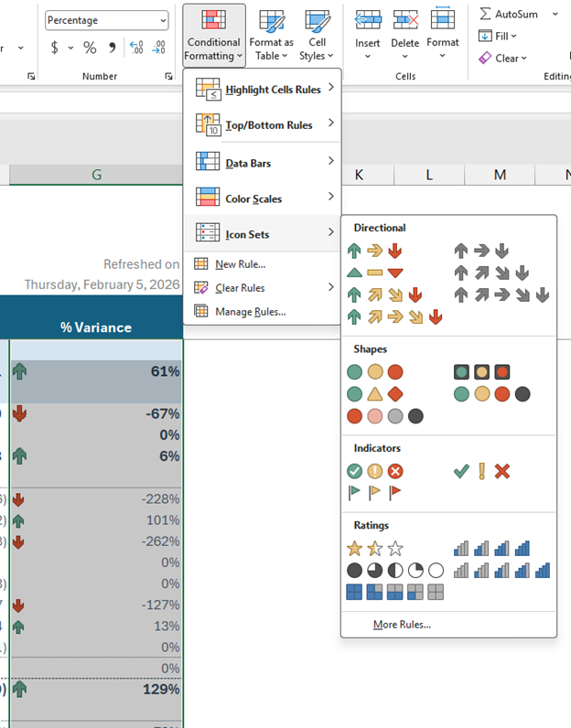This screenshot has width=571, height=728.
Task: Choose the 3 Flags indicator set
Action: click(x=374, y=493)
